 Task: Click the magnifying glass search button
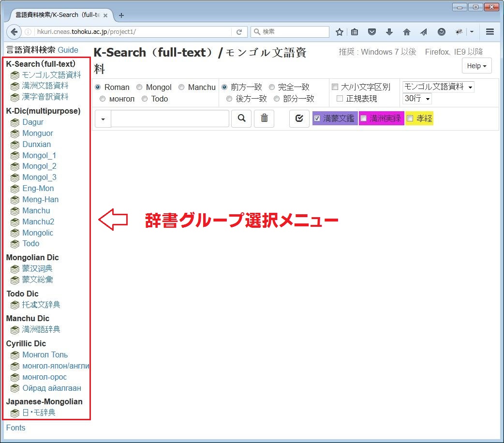coord(241,118)
